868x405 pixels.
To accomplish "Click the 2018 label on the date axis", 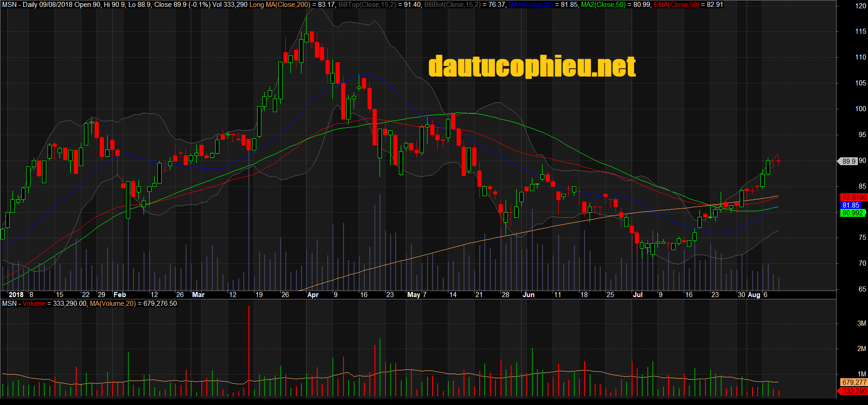I will tap(16, 295).
